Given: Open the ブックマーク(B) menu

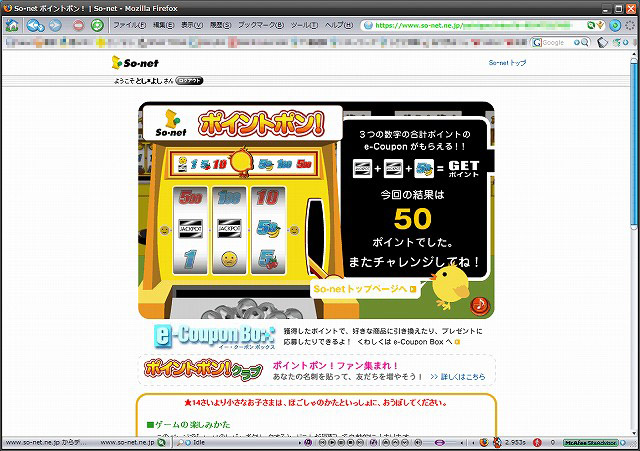Looking at the screenshot, I should 261,25.
